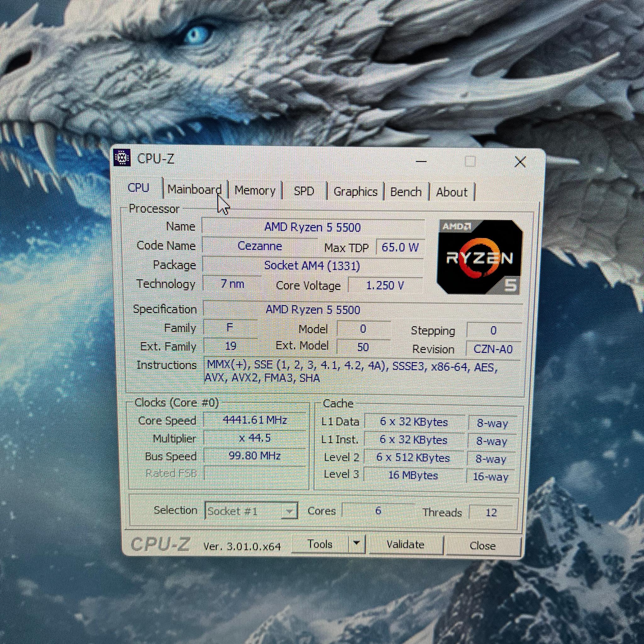Viewport: 644px width, 644px height.
Task: Click the Bus Speed value 99.80 MHz
Action: coord(255,456)
